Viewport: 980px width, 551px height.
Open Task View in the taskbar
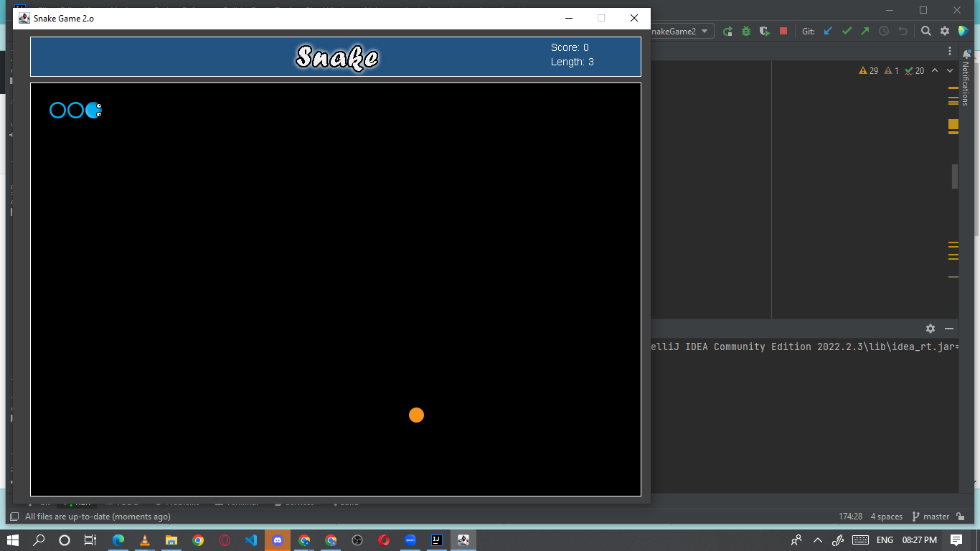[x=90, y=540]
